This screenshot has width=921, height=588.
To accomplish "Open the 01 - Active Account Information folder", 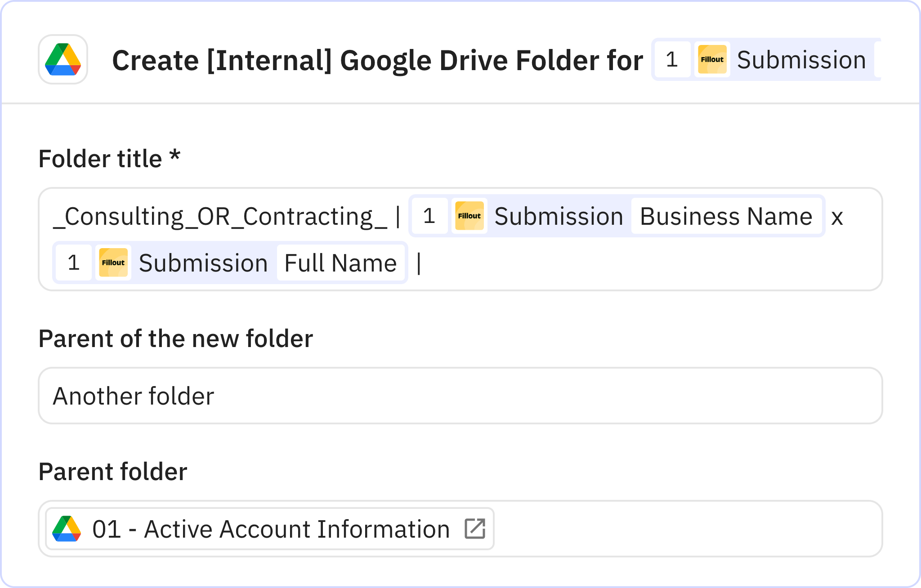I will pyautogui.click(x=270, y=528).
